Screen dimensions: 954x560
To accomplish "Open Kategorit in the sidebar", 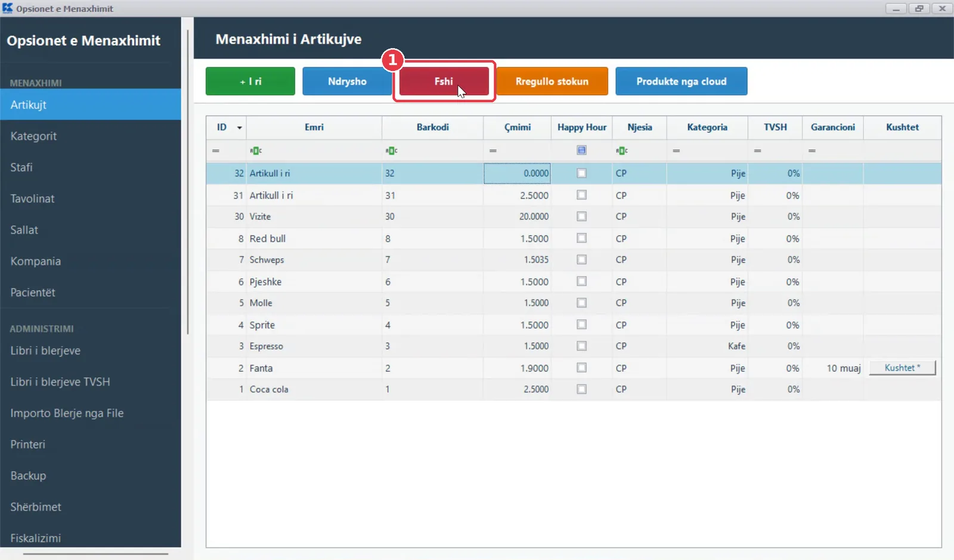I will [x=91, y=136].
